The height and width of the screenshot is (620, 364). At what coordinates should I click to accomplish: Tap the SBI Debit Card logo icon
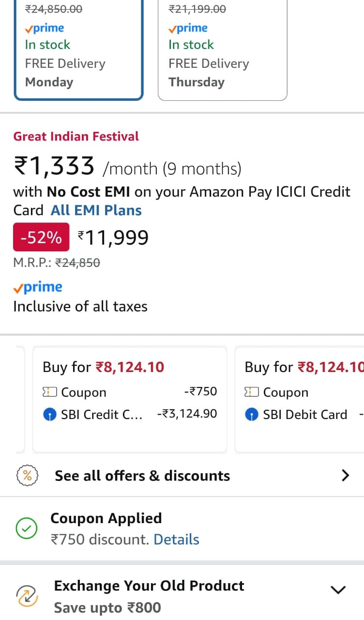[x=252, y=415]
